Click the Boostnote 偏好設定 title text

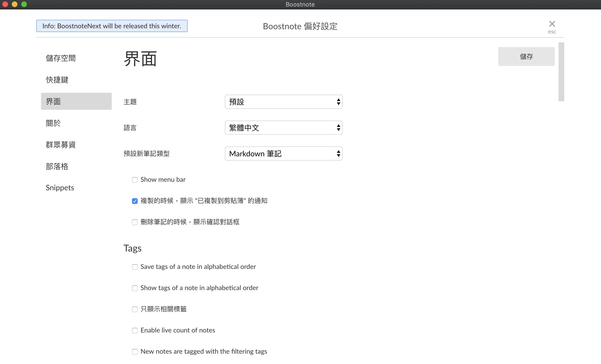coord(300,26)
